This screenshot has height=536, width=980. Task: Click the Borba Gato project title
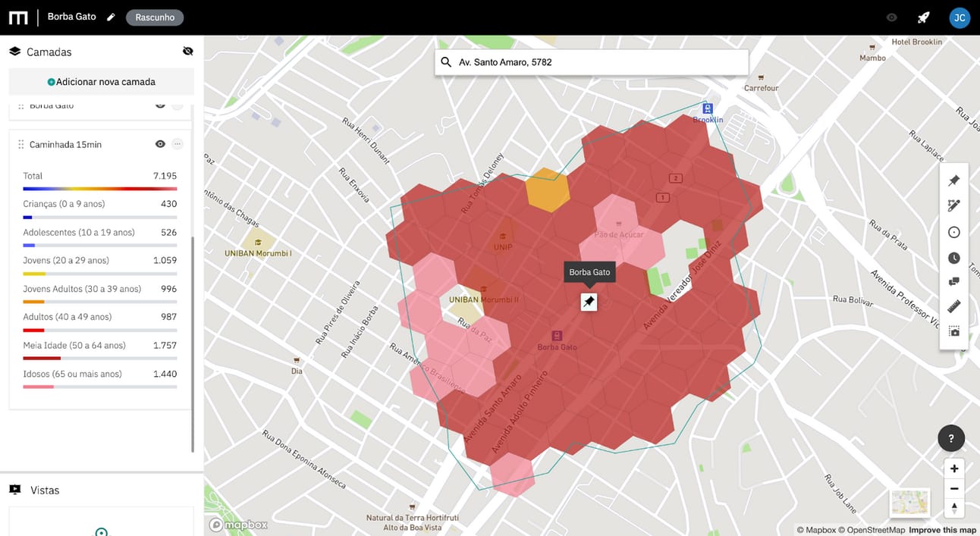coord(71,17)
